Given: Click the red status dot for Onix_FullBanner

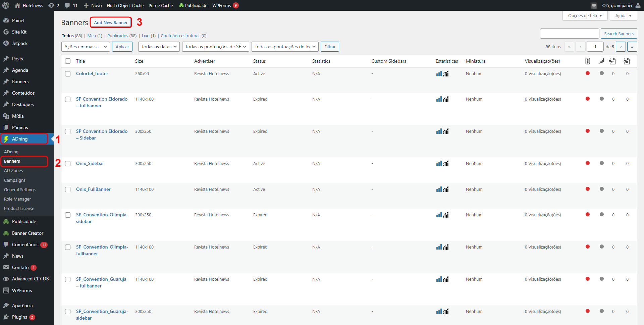Looking at the screenshot, I should click(587, 189).
